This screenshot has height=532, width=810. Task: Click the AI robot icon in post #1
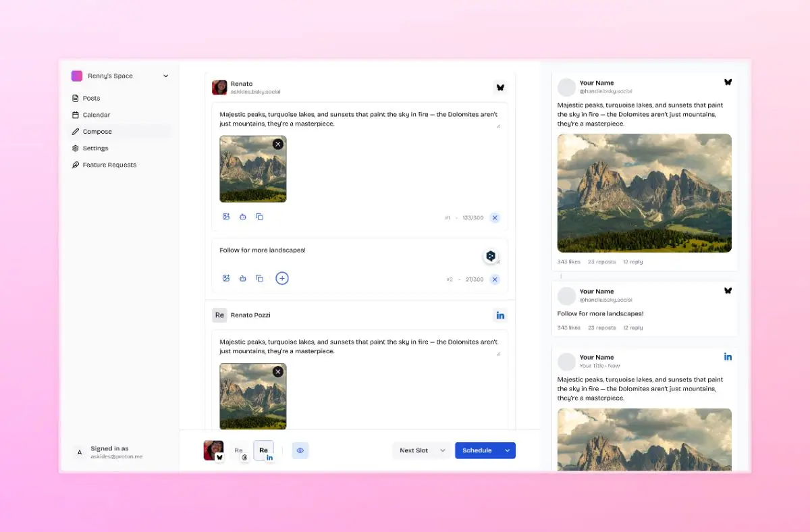click(242, 217)
